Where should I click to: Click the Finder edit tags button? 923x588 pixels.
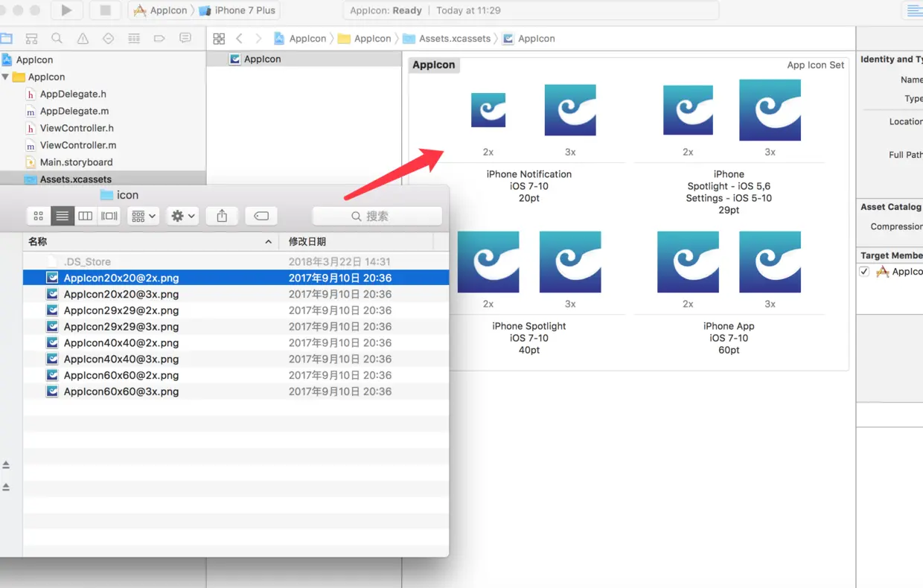[x=261, y=216]
